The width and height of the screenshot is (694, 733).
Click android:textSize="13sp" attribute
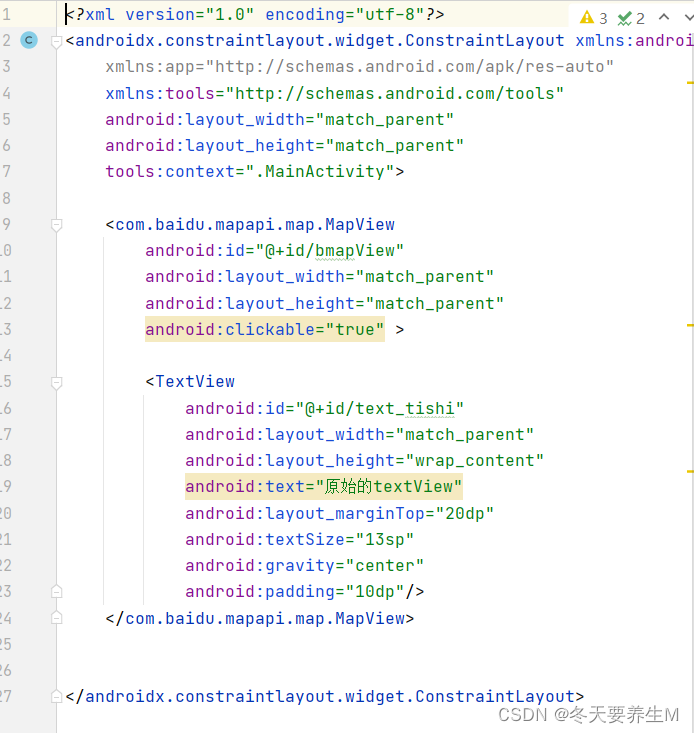tap(300, 539)
